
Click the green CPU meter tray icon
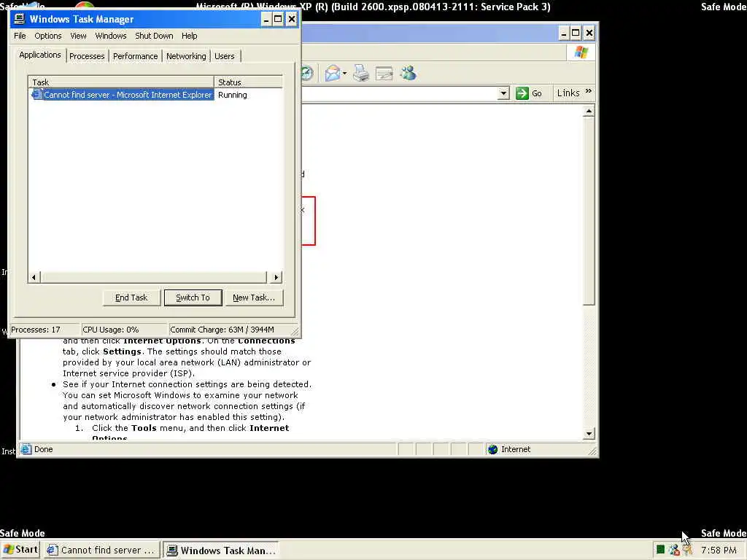tap(660, 550)
